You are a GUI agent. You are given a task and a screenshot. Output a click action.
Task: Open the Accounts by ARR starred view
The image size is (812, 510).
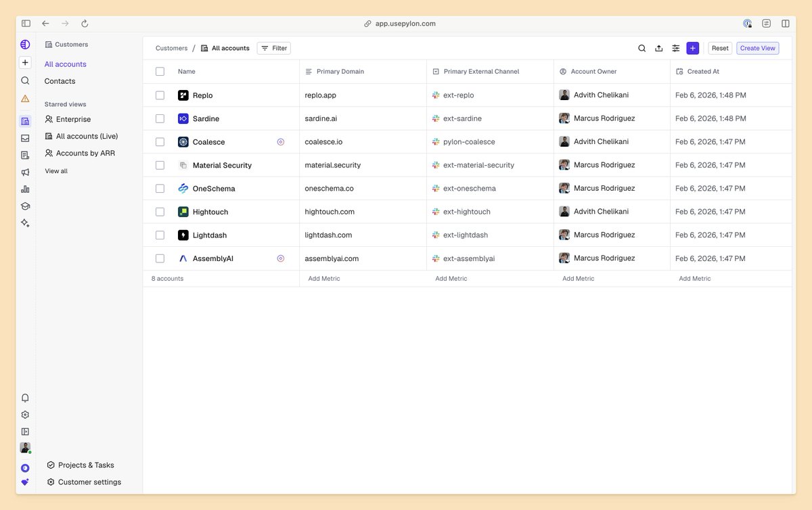pyautogui.click(x=80, y=153)
